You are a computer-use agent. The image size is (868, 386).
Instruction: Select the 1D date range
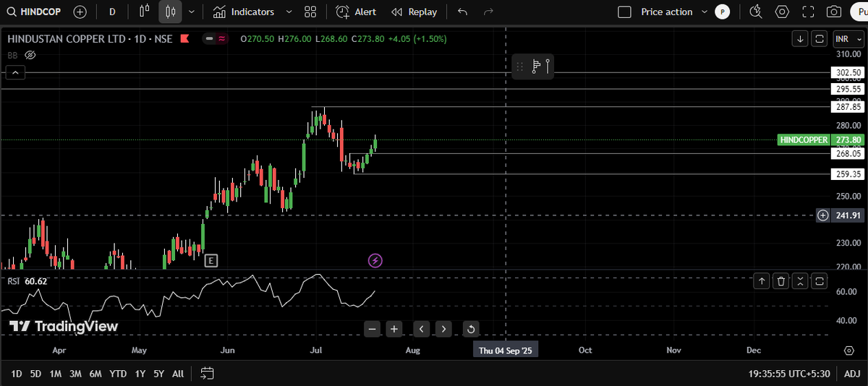(16, 374)
